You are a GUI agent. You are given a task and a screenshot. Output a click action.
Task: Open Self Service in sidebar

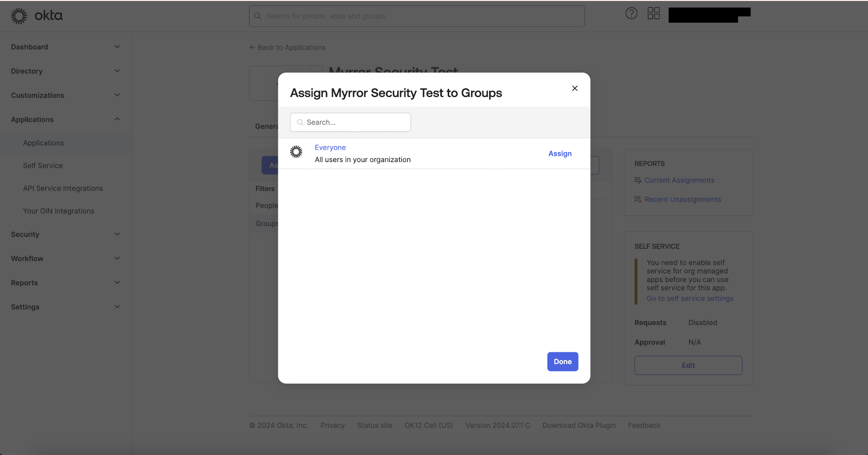pos(43,166)
